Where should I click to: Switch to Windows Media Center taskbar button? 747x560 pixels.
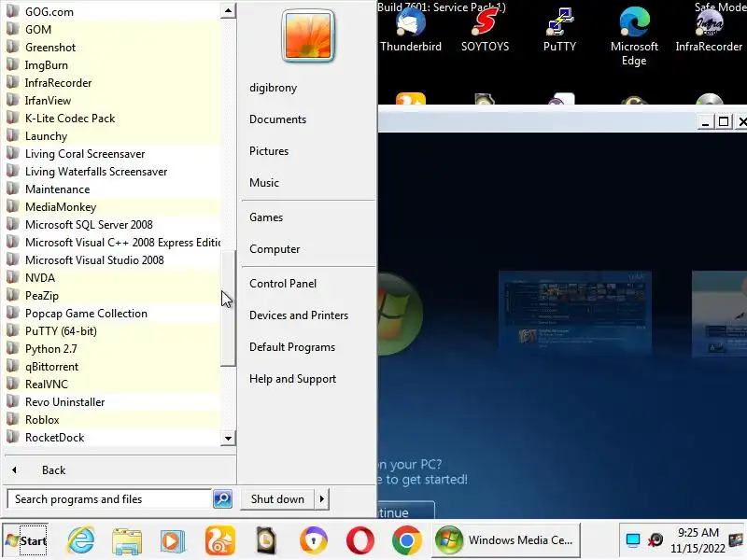[x=506, y=540]
